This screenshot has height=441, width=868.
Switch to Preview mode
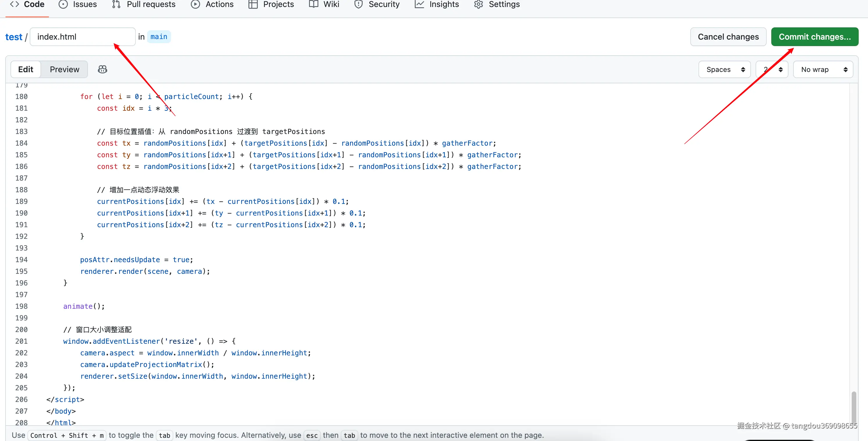[x=64, y=69]
